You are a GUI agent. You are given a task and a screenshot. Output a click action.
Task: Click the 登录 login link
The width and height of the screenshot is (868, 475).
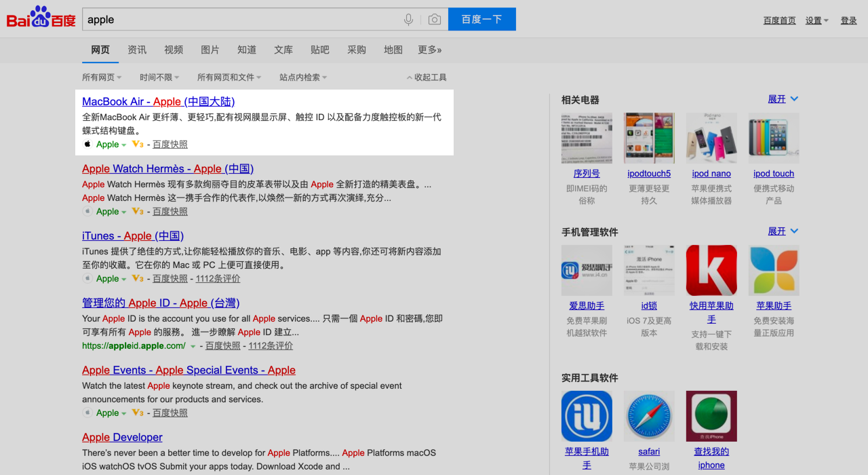pos(849,20)
